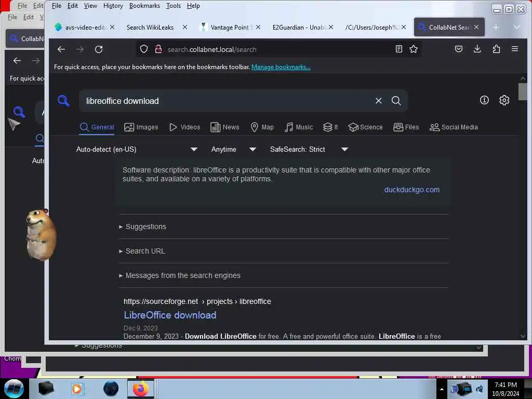Open the tracking protection shield icon

[144, 49]
